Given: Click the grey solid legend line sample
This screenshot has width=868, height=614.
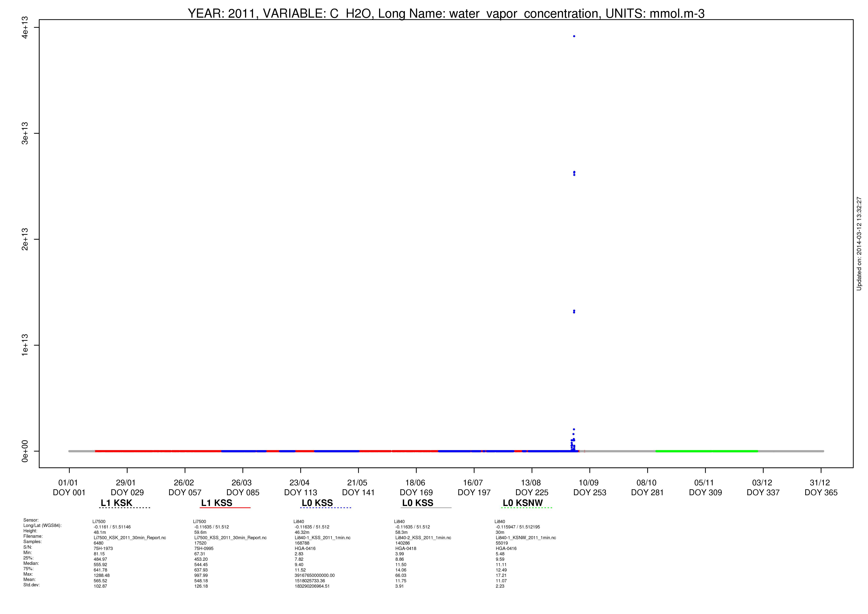Looking at the screenshot, I should 426,508.
